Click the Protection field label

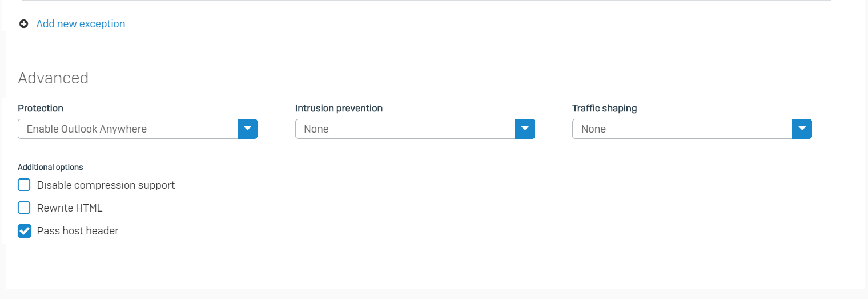(x=41, y=108)
